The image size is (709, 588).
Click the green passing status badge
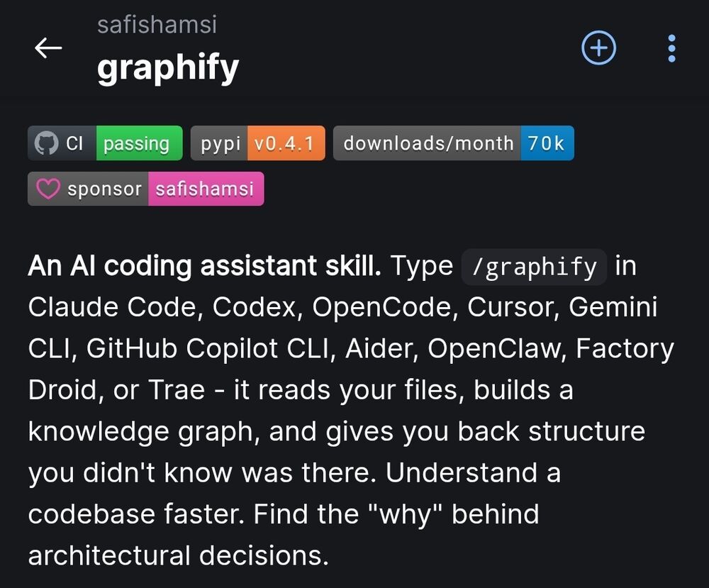click(x=137, y=143)
